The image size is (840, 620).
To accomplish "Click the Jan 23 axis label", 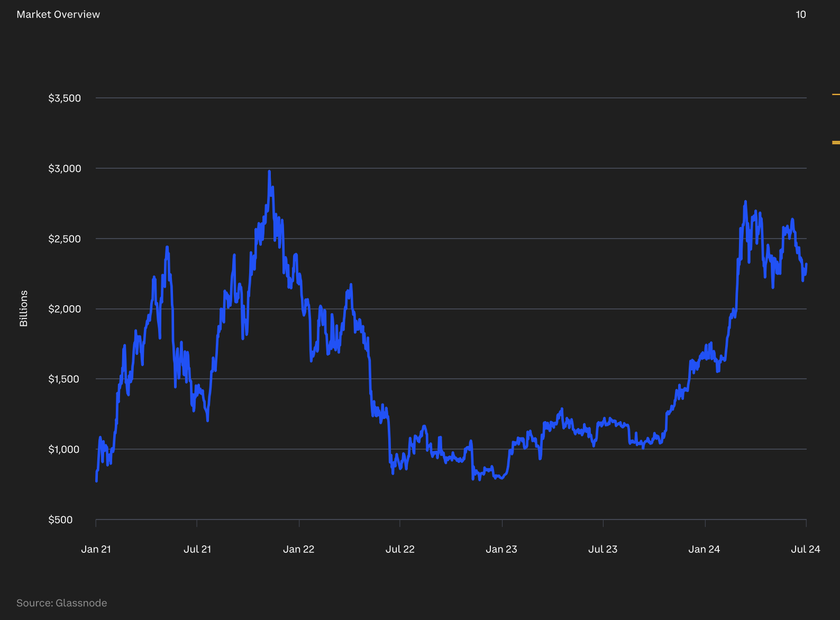I will tap(501, 549).
